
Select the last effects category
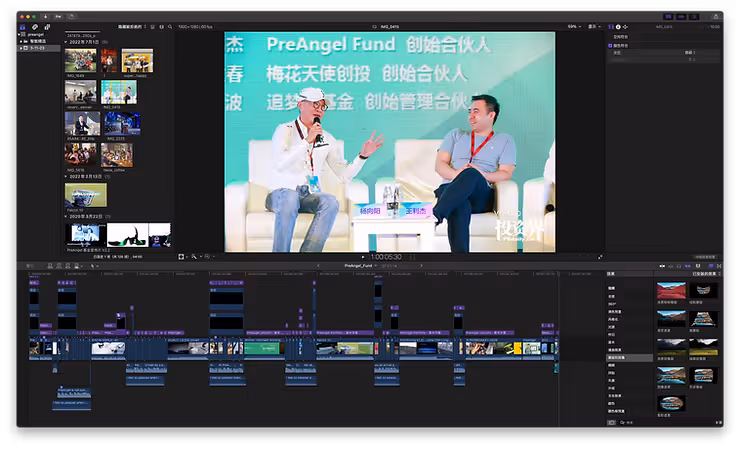point(616,411)
